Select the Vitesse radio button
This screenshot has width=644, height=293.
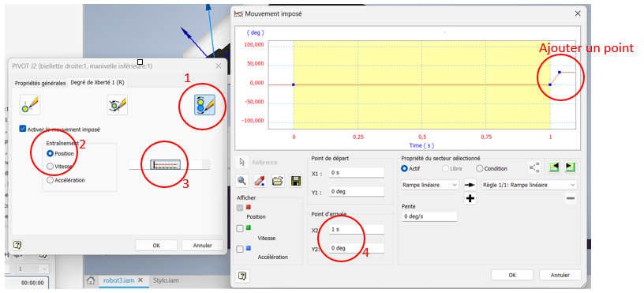tap(50, 167)
